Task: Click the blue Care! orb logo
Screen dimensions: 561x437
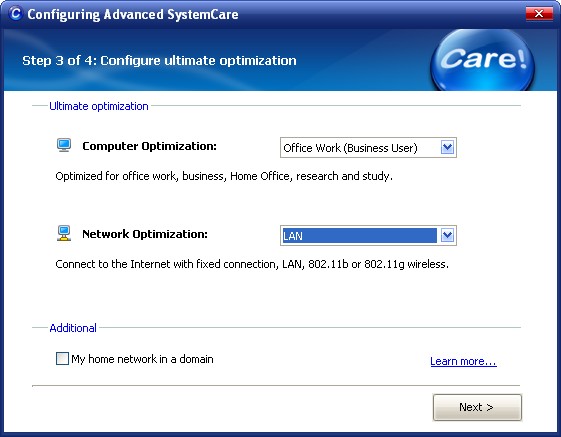Action: [482, 60]
